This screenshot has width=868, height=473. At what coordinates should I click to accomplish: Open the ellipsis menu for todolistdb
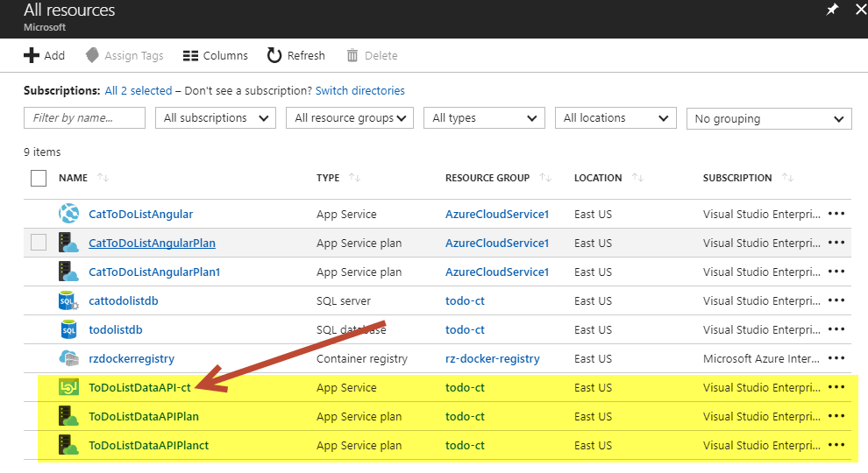point(836,329)
